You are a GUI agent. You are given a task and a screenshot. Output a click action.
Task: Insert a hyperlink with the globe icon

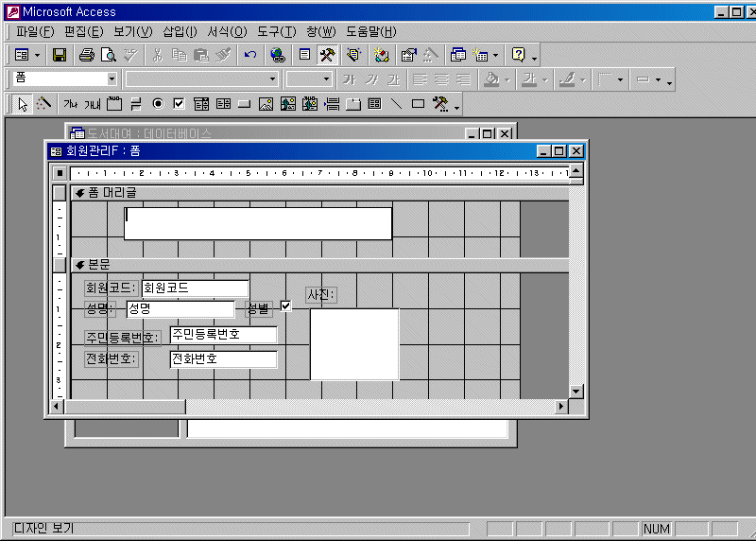tap(277, 55)
